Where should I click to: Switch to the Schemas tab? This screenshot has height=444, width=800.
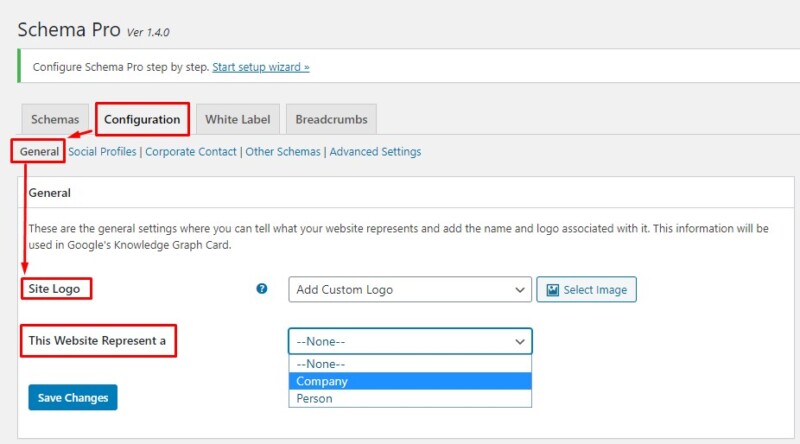55,119
